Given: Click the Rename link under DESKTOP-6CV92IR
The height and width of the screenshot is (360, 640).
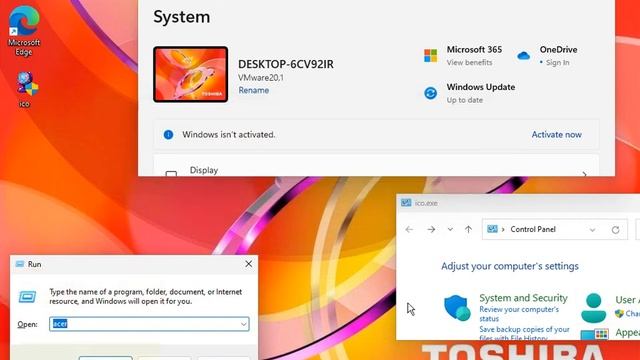Looking at the screenshot, I should click(253, 90).
